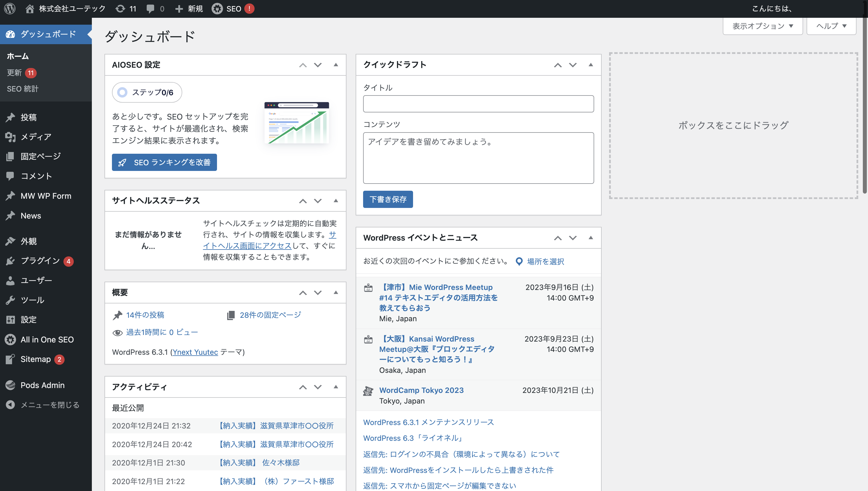Screen dimensions: 868x491
Task: Click the コンテンツ text area
Action: click(x=478, y=158)
